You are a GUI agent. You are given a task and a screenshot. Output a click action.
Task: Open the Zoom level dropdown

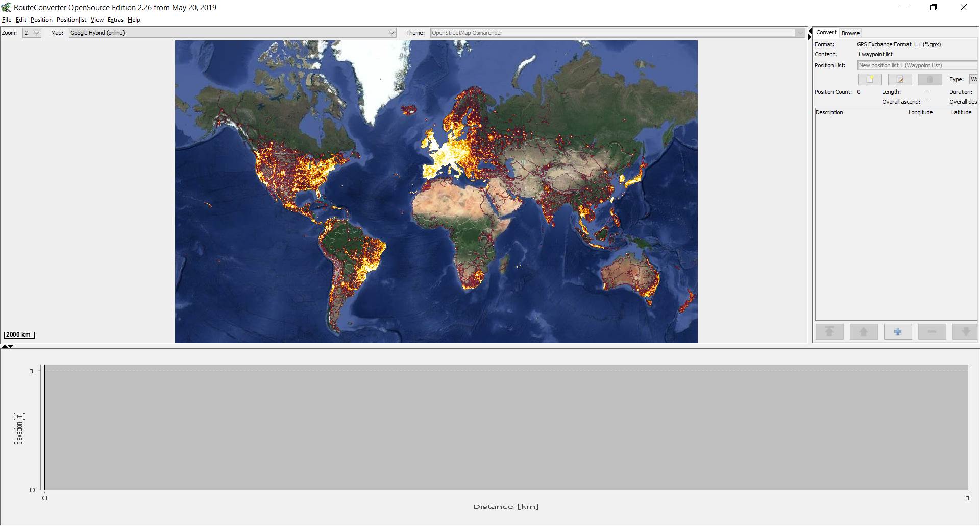(32, 33)
